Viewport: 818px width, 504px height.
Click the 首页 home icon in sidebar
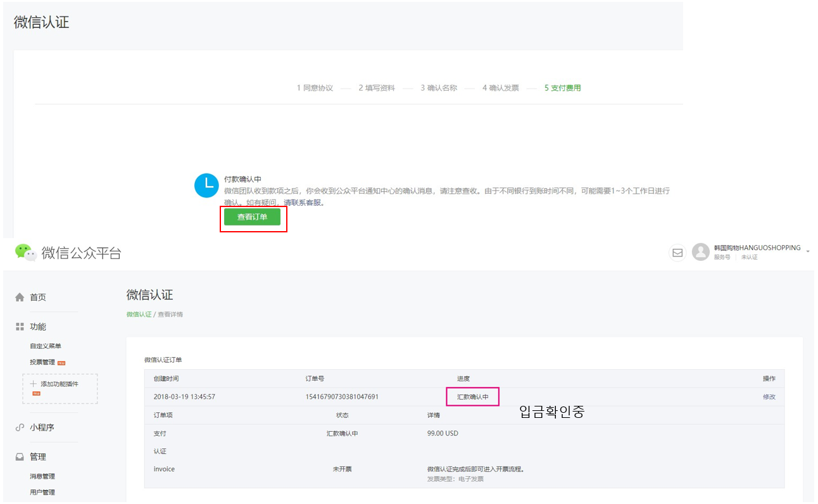click(20, 297)
